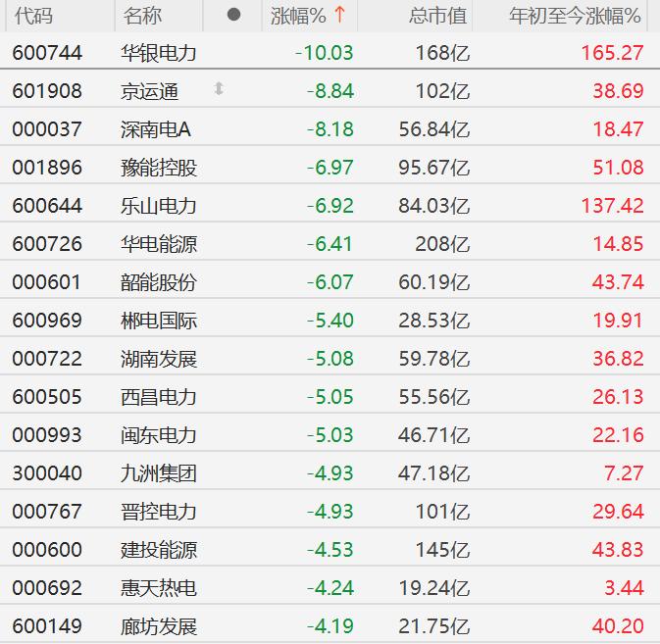
Task: Open 建投能源 stock name
Action: (158, 550)
